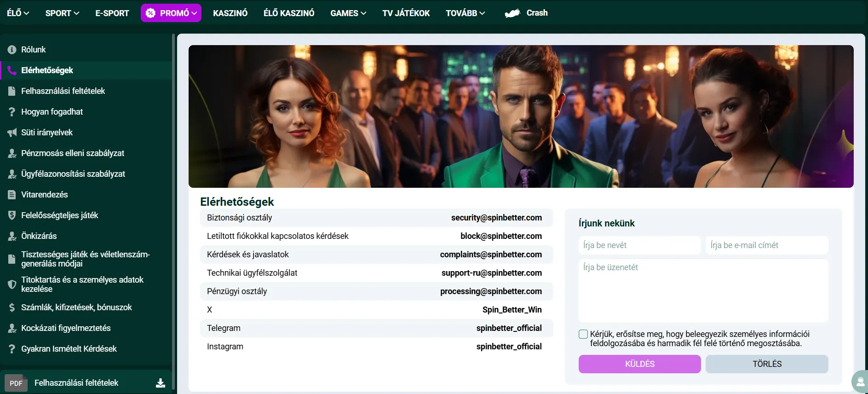868x394 pixels.
Task: Click the name input field
Action: (639, 245)
